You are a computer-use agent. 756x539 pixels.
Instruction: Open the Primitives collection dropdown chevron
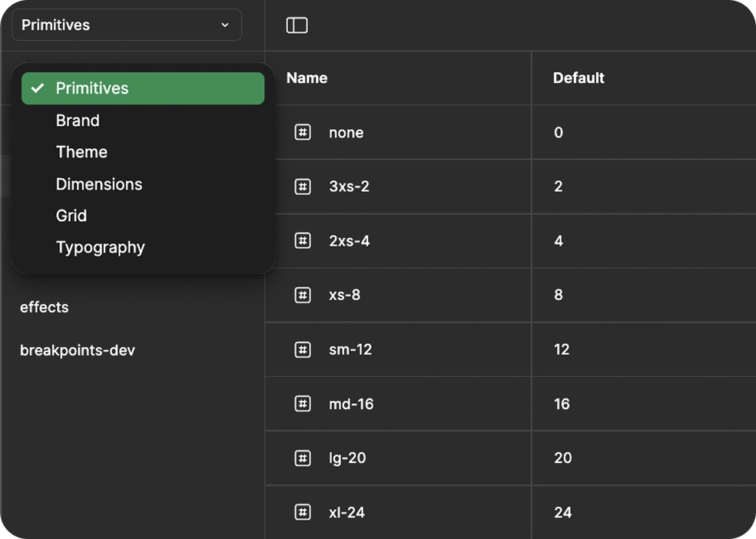tap(224, 25)
